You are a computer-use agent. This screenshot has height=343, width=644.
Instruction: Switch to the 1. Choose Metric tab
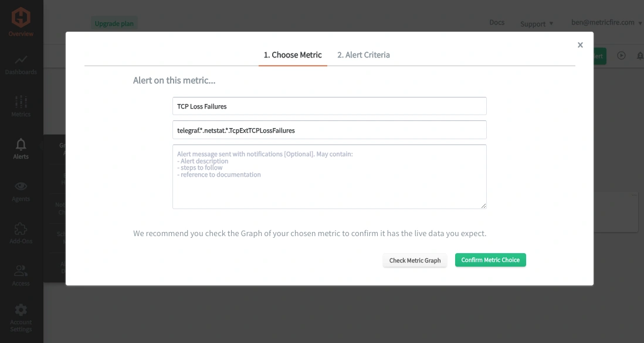293,55
